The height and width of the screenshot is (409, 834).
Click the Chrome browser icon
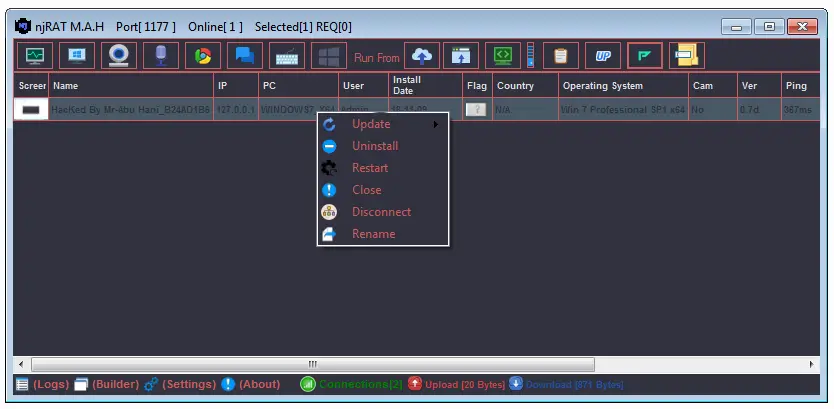(x=202, y=56)
